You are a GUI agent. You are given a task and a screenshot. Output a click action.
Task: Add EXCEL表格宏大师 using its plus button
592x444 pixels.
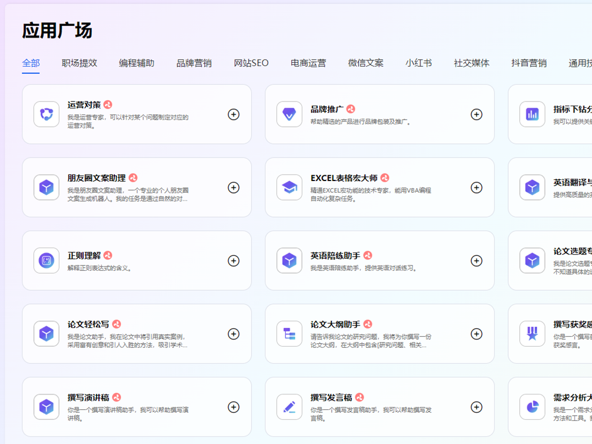point(476,188)
